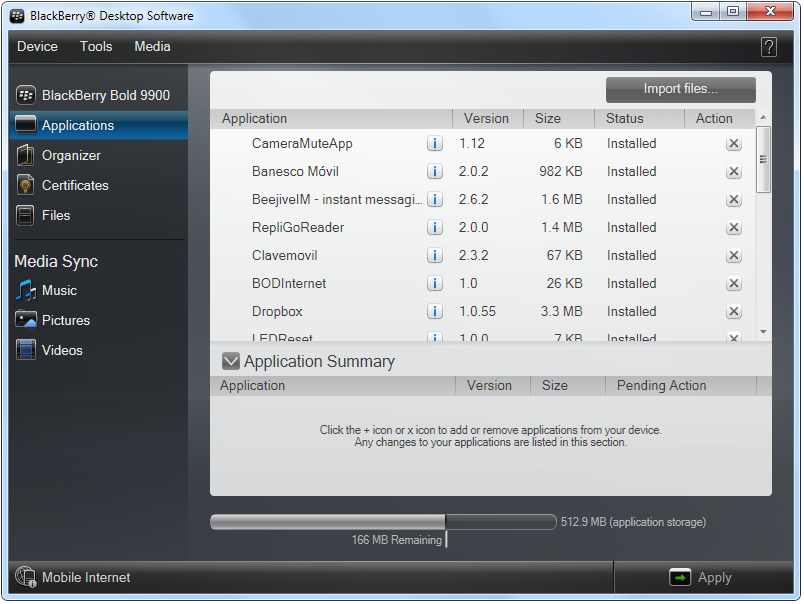This screenshot has width=804, height=604.
Task: Remove BODInternet with its x icon
Action: 734,284
